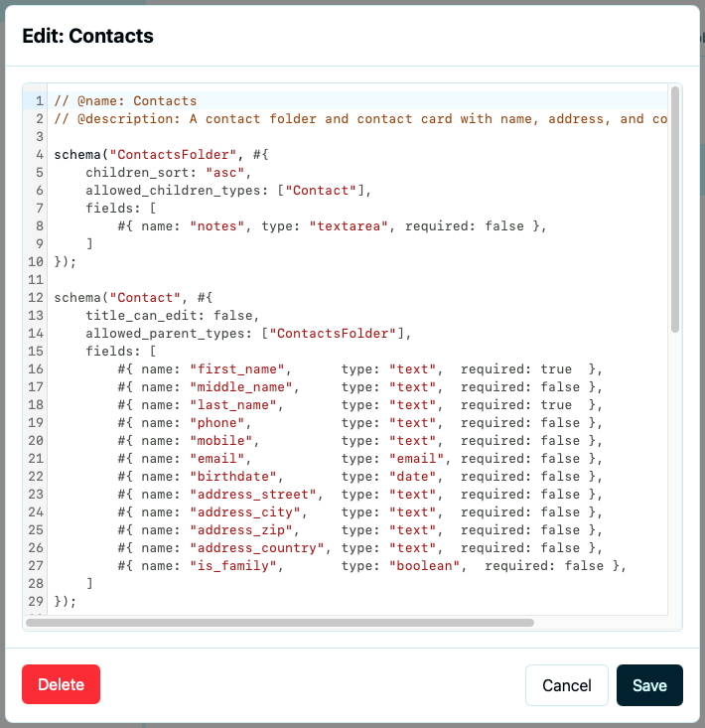Viewport: 705px width, 728px height.
Task: Click title_can_edit on line 13
Action: click(x=141, y=316)
